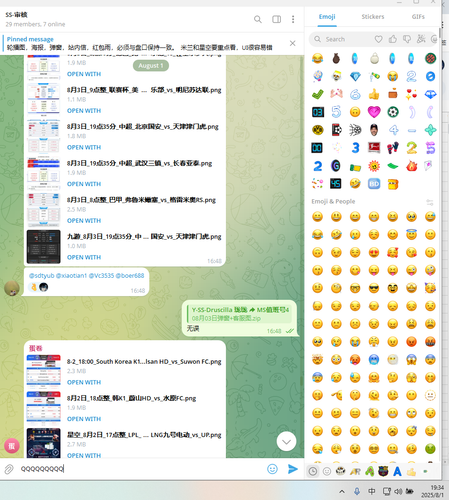Select thumbs-down category in emoji search bar
This screenshot has height=500, width=449.
[x=407, y=39]
